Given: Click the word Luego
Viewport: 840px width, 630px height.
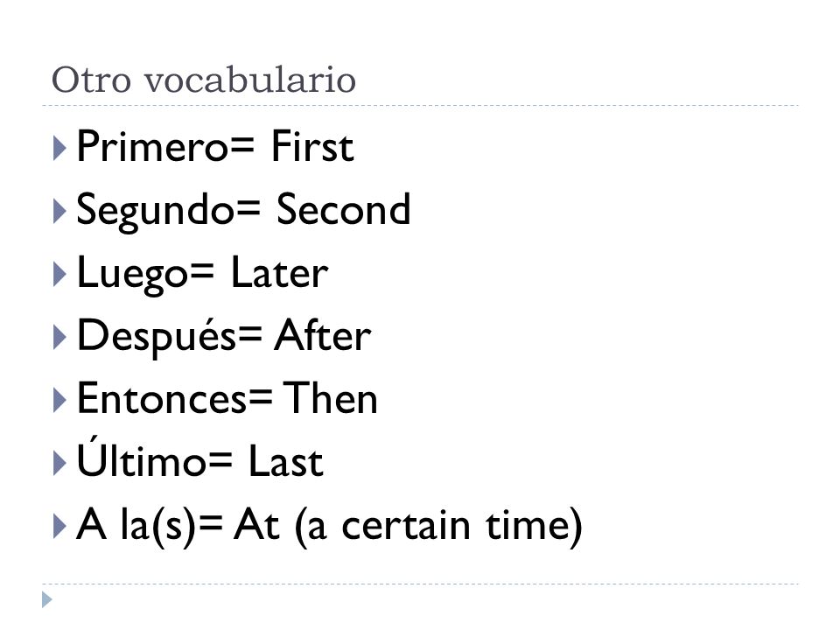Looking at the screenshot, I should pyautogui.click(x=132, y=274).
